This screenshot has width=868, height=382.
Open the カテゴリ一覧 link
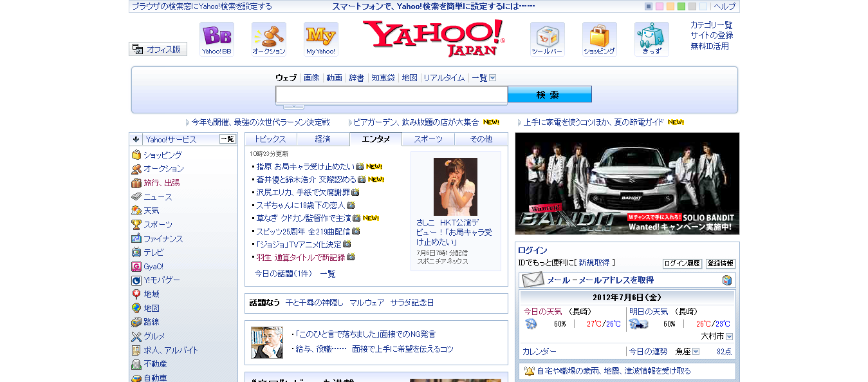pos(712,25)
